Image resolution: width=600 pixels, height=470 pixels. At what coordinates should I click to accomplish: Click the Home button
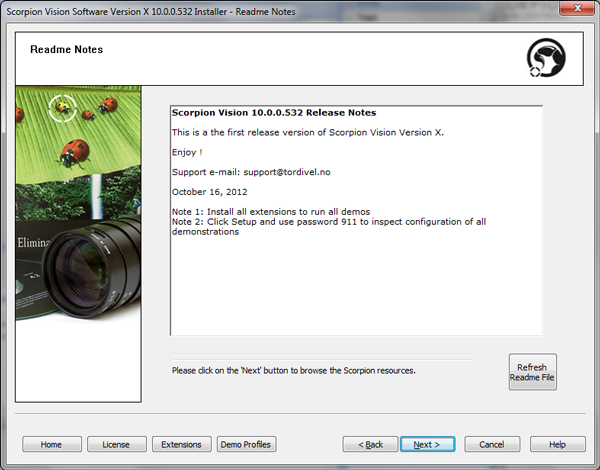(x=52, y=444)
